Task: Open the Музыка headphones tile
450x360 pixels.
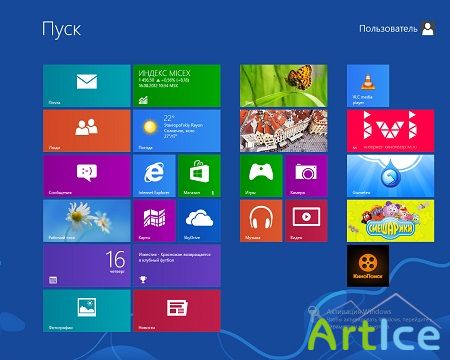Action: point(261,221)
